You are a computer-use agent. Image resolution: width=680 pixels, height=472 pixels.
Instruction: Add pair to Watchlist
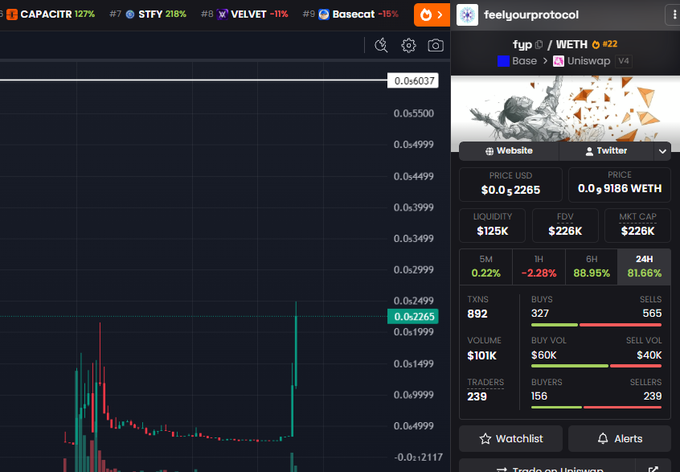pyautogui.click(x=511, y=439)
